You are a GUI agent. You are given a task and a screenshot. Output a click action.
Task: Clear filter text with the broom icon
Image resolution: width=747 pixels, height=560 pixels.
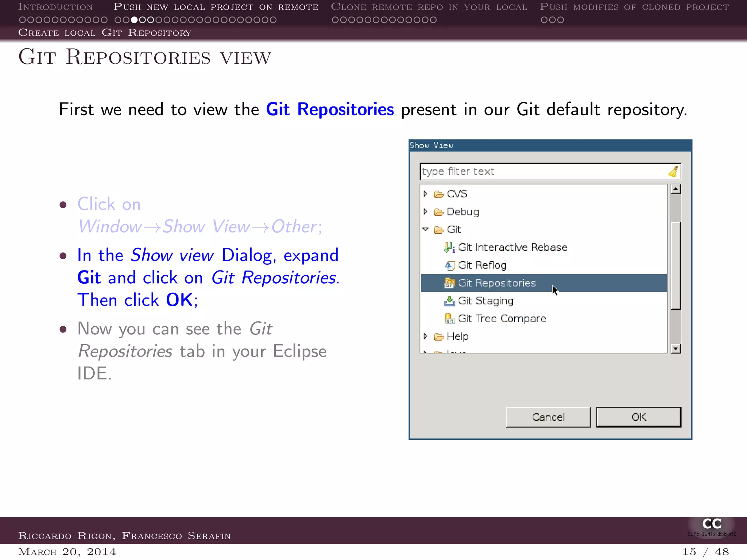tap(673, 171)
